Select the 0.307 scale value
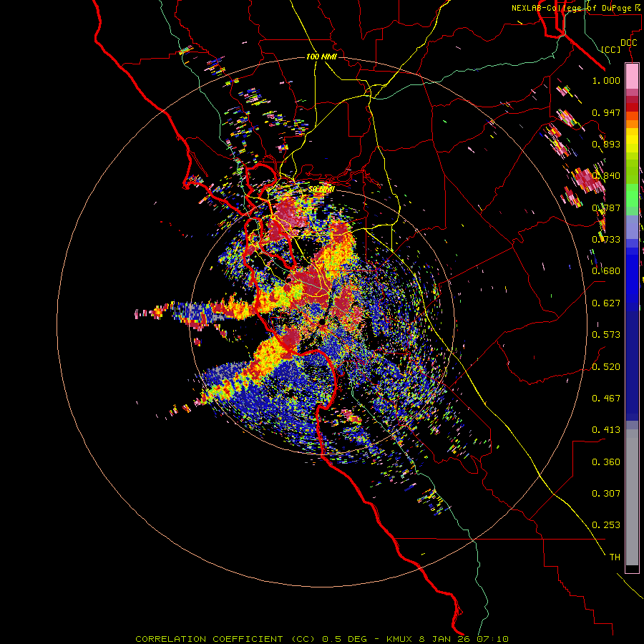This screenshot has height=644, width=644. pyautogui.click(x=606, y=494)
